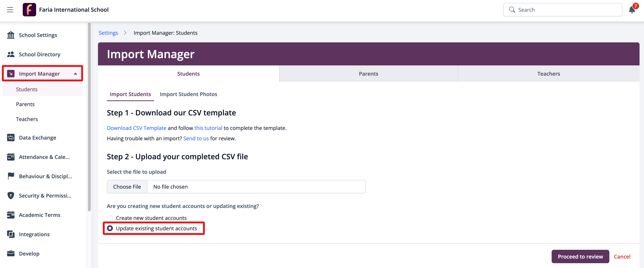The width and height of the screenshot is (644, 268).
Task: Click the Download CSV Template link
Action: tap(137, 128)
